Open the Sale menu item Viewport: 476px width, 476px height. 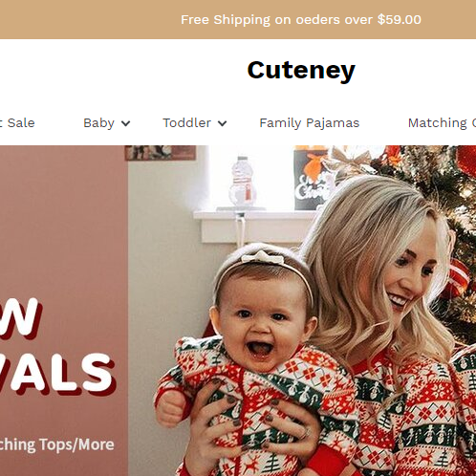(x=17, y=123)
